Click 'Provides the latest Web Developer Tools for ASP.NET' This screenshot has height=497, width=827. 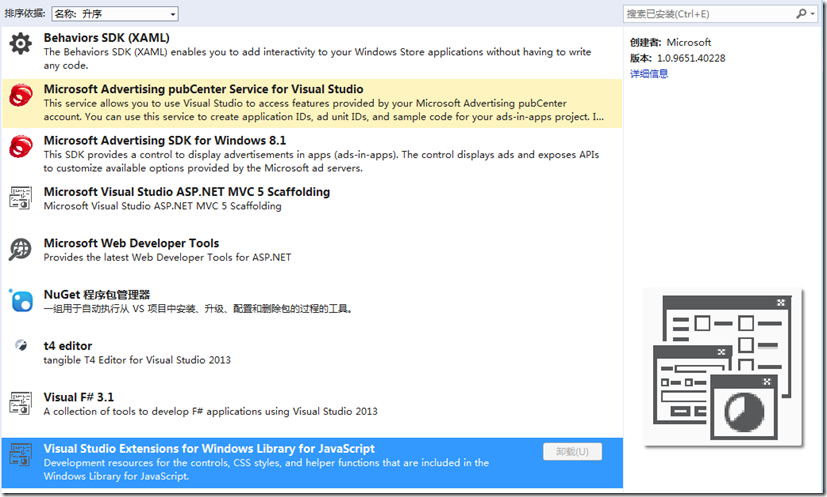pyautogui.click(x=167, y=257)
